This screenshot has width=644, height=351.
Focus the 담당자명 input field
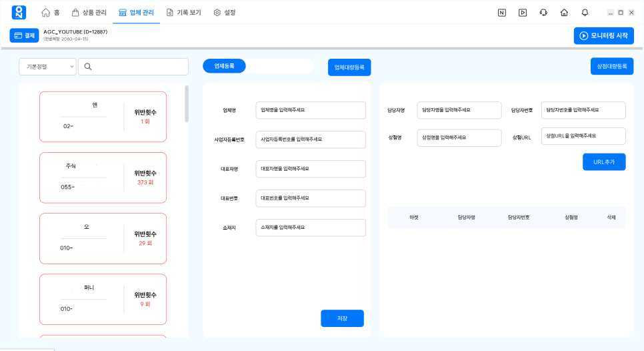(459, 110)
